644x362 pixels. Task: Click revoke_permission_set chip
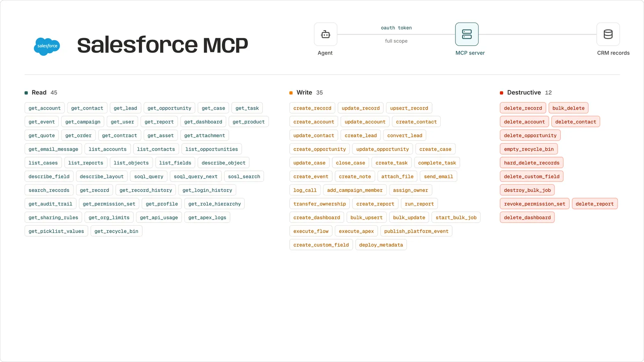[x=534, y=204]
